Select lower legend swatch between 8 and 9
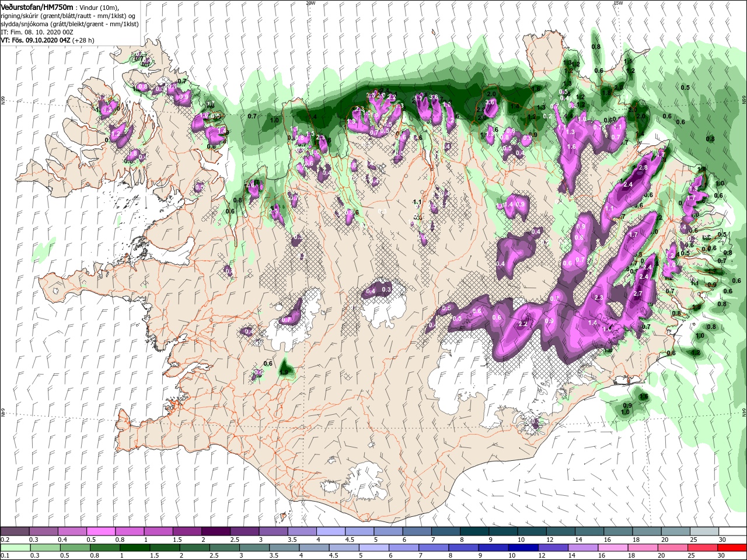Image resolution: width=747 pixels, height=560 pixels. (462, 548)
